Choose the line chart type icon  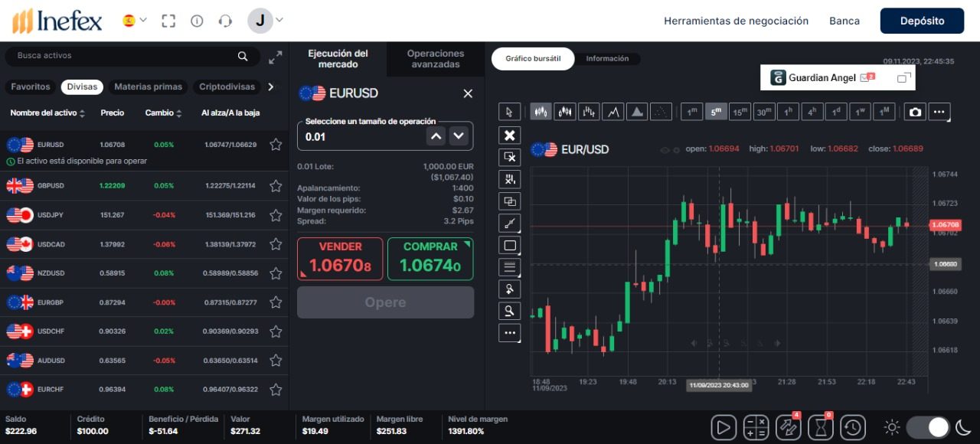pos(612,112)
